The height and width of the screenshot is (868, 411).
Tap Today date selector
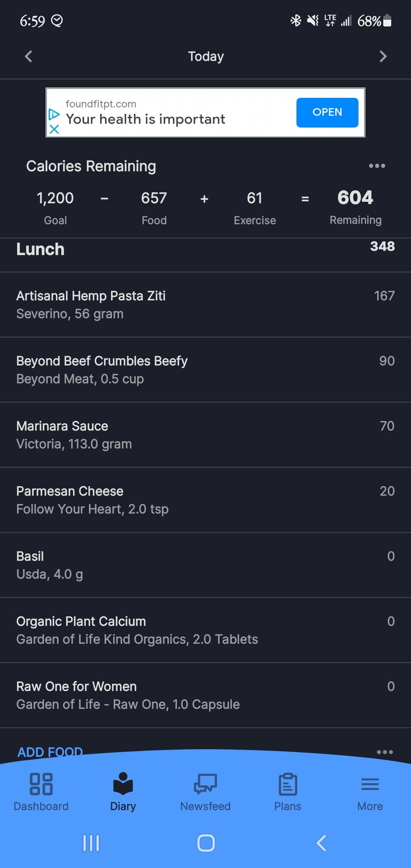tap(205, 56)
